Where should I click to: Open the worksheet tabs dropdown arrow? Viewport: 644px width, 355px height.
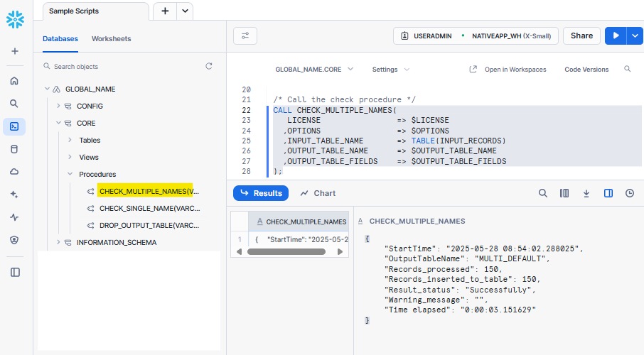coord(186,11)
